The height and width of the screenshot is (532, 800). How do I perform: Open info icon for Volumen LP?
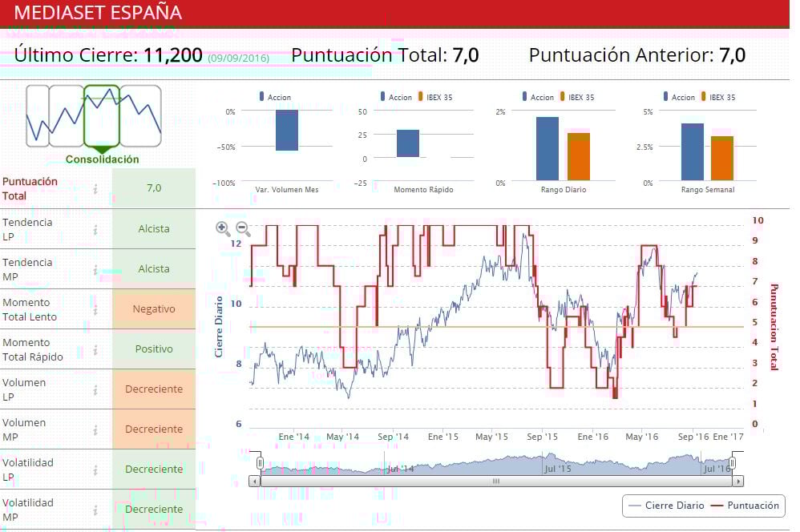(95, 389)
